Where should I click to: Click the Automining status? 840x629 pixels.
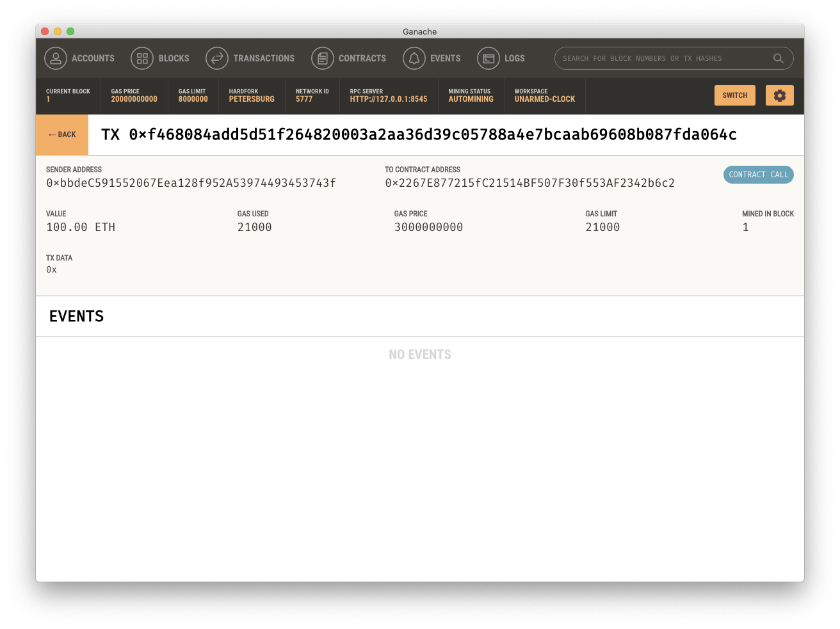coord(471,99)
